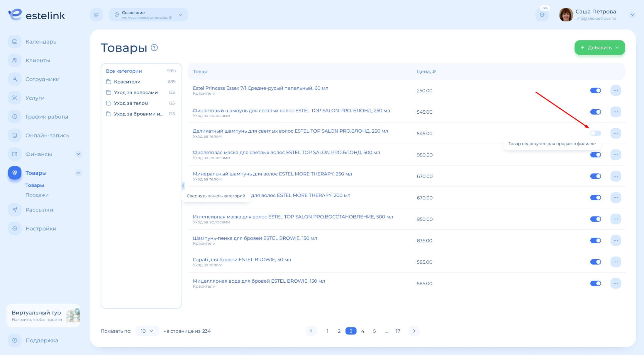Open Шампунь-пенка для бровей product link
The image size is (644, 355).
point(255,238)
